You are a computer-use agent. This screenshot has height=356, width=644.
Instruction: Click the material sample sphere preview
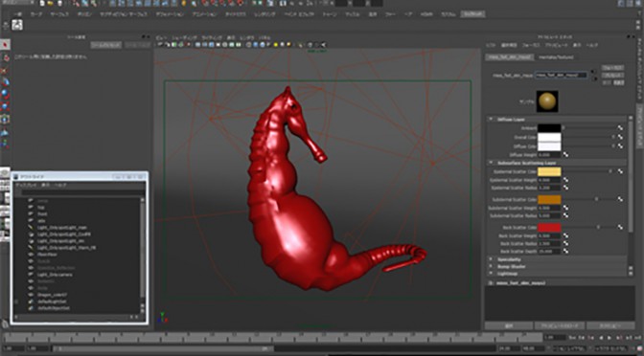[547, 101]
